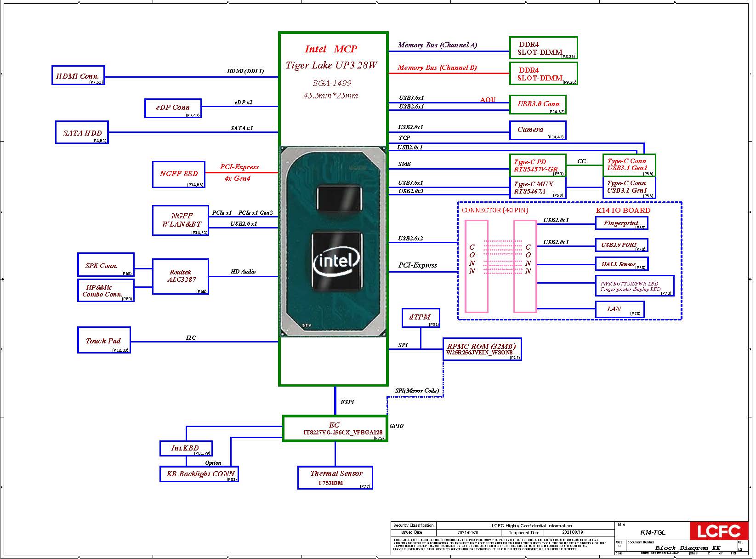Click the I2C line label
The width and height of the screenshot is (756, 559).
pos(191,338)
